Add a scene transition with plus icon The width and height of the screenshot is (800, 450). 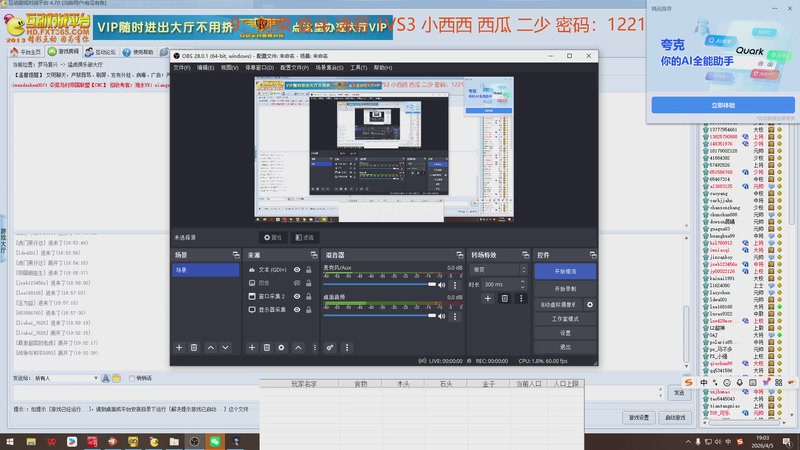click(x=488, y=298)
